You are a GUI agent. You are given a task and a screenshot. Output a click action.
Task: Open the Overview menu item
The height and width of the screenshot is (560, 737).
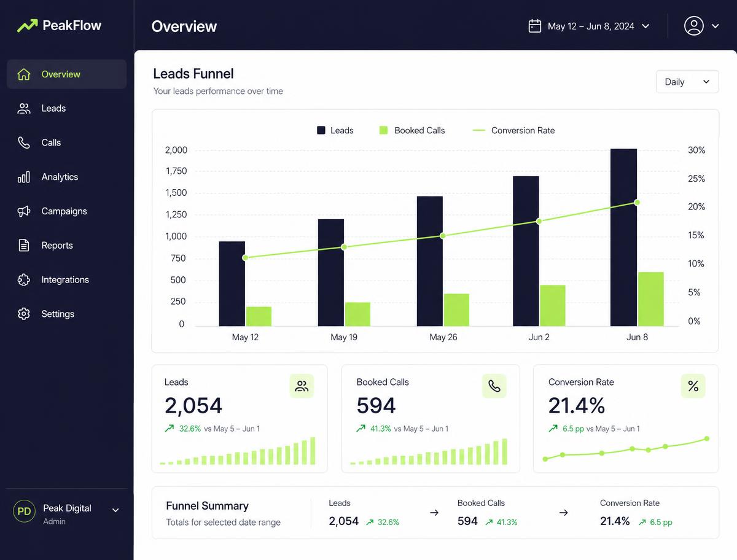tap(66, 74)
